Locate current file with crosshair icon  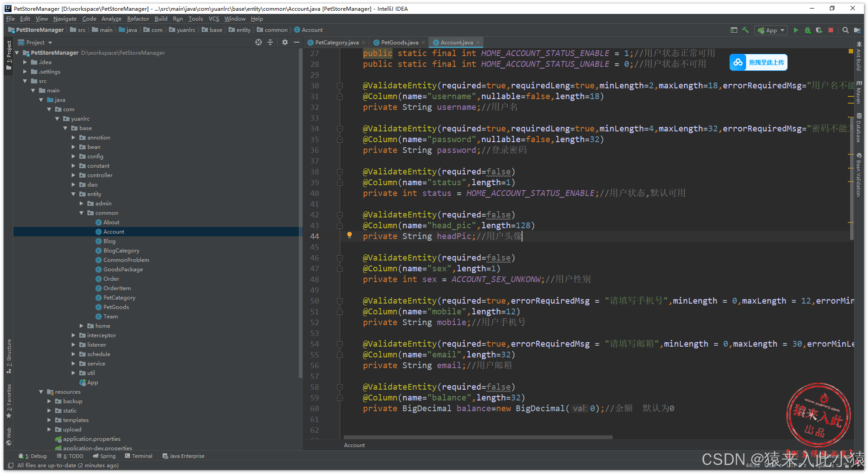[259, 42]
